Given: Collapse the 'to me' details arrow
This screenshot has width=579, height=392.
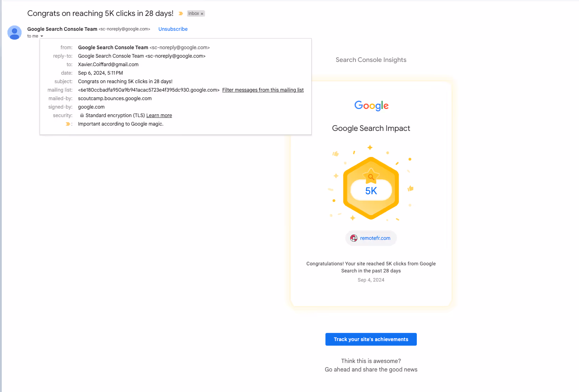Looking at the screenshot, I should tap(42, 36).
